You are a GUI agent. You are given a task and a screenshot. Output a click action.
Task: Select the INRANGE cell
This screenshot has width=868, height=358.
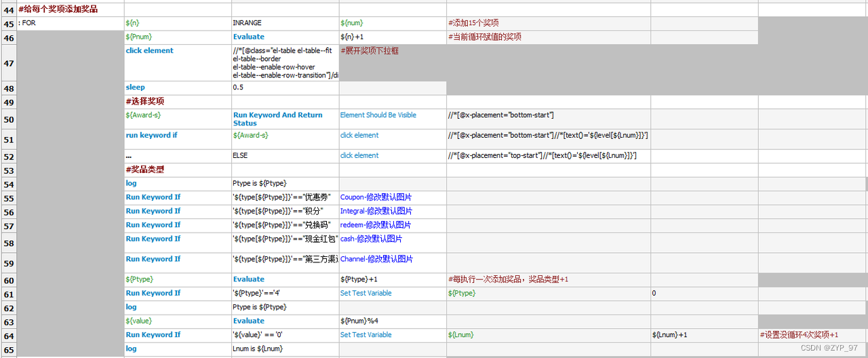285,24
